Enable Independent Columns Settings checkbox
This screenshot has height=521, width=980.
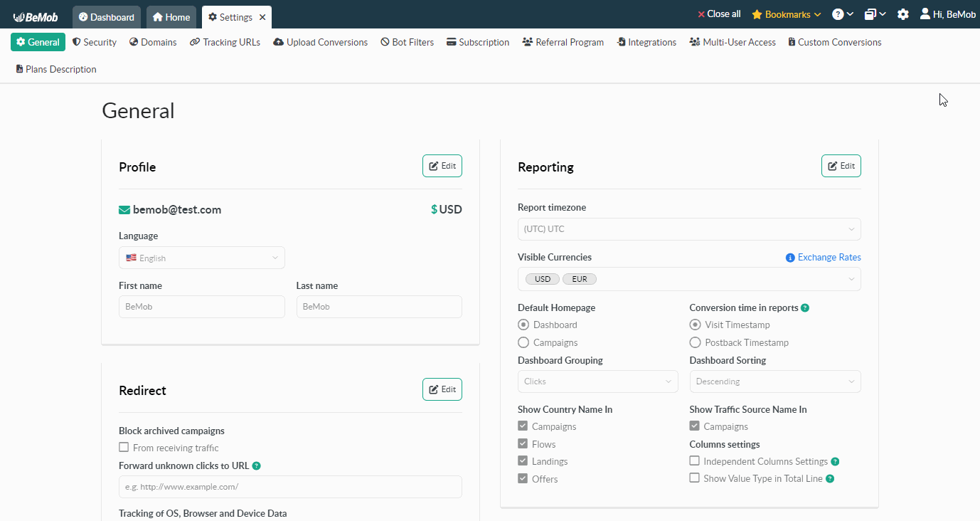click(x=695, y=461)
